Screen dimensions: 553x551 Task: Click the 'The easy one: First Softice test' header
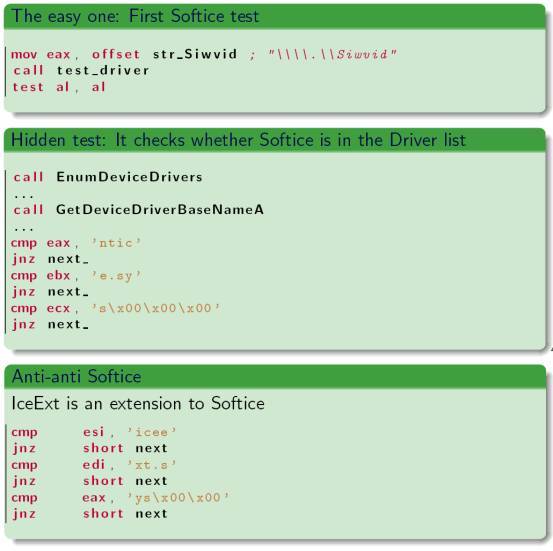[135, 16]
